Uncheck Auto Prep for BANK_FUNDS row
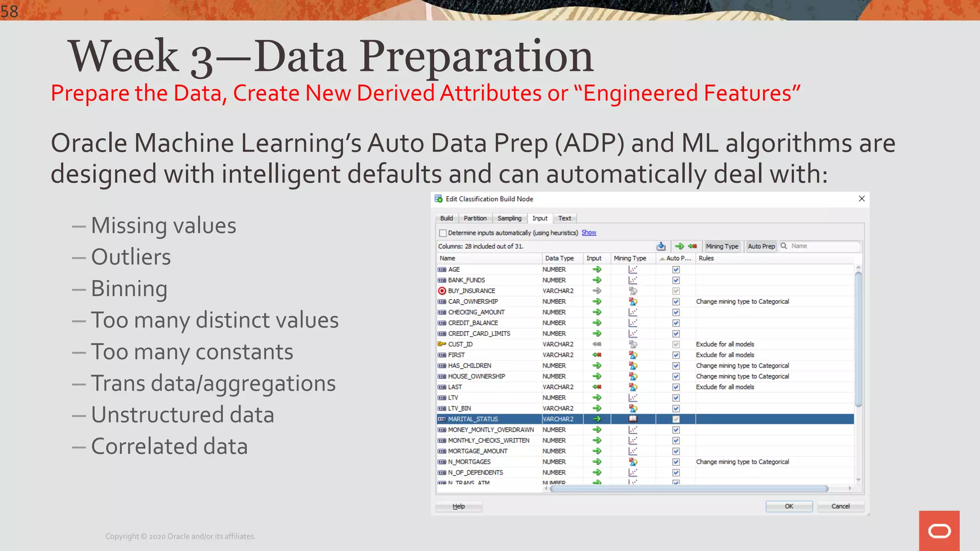The height and width of the screenshot is (551, 980). [676, 280]
